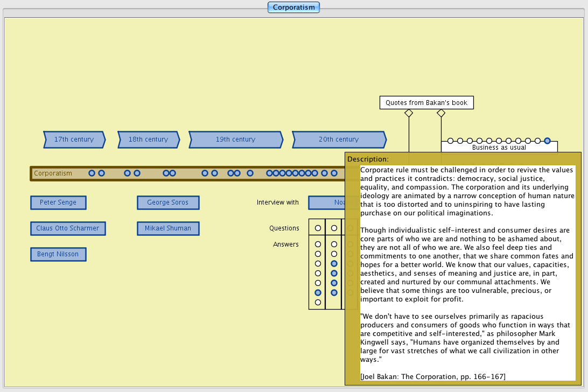Expand the 20th century arrow box

pyautogui.click(x=339, y=139)
